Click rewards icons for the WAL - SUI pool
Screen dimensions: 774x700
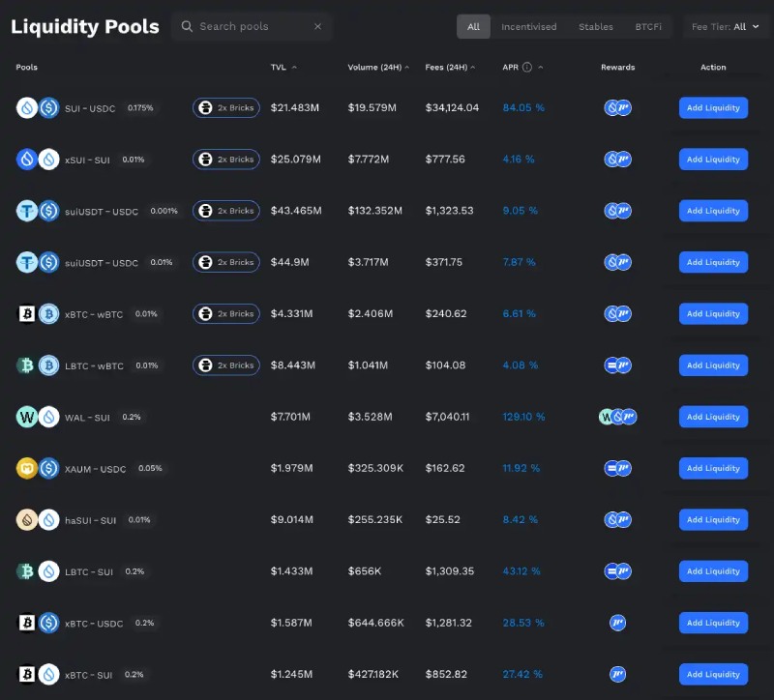click(x=617, y=417)
